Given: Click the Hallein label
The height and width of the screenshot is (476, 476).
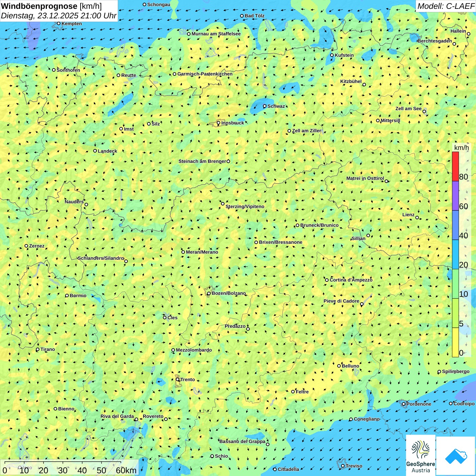Looking at the screenshot, I should point(458,31).
